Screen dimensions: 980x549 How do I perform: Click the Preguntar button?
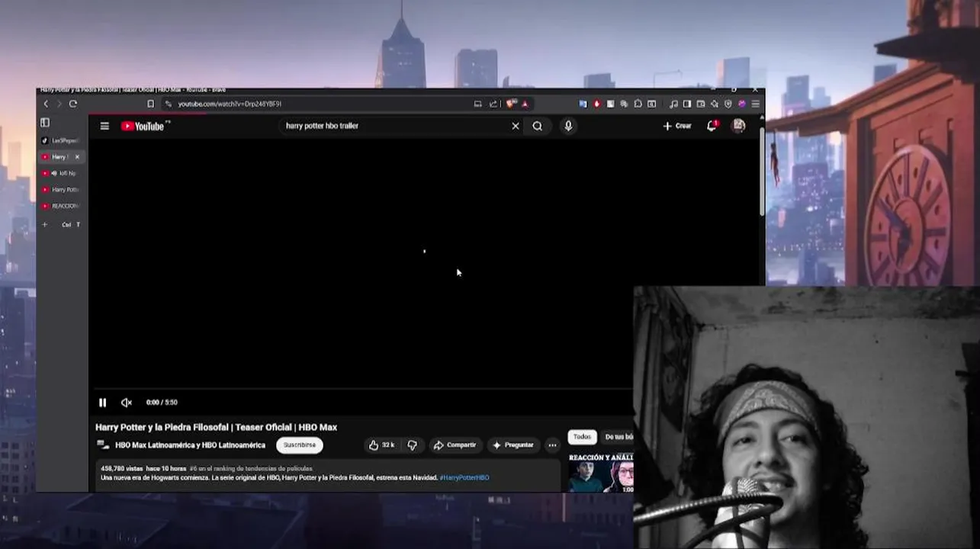(513, 445)
